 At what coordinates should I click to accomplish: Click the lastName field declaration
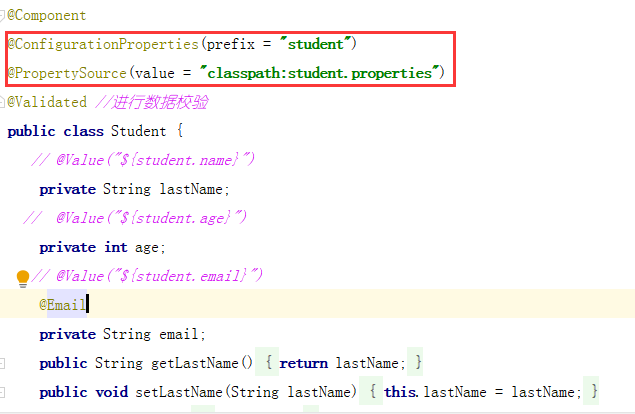134,189
